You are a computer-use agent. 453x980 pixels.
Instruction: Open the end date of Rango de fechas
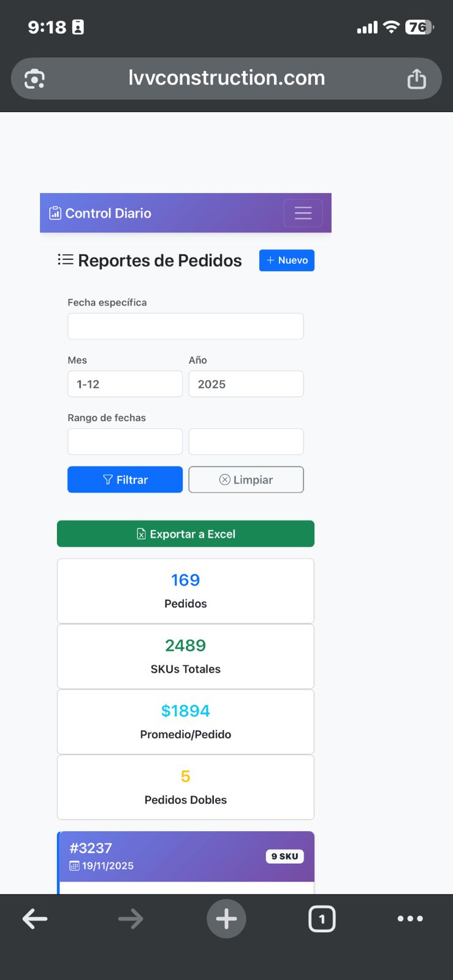pos(246,442)
